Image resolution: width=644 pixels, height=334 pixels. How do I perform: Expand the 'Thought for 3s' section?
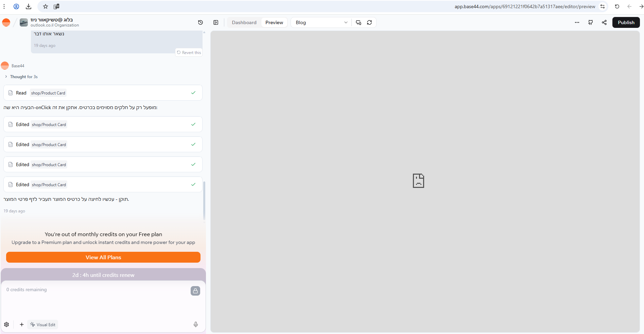point(23,77)
